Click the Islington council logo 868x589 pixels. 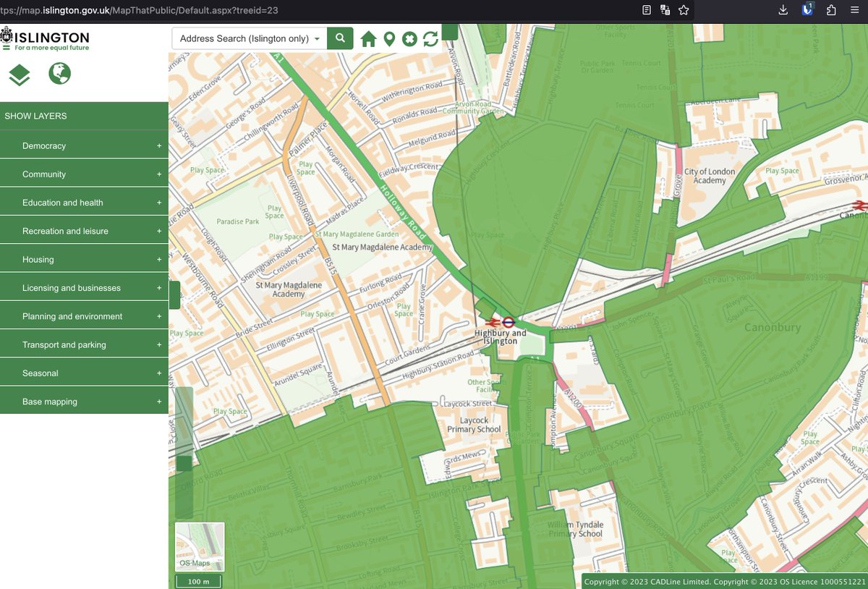point(45,38)
